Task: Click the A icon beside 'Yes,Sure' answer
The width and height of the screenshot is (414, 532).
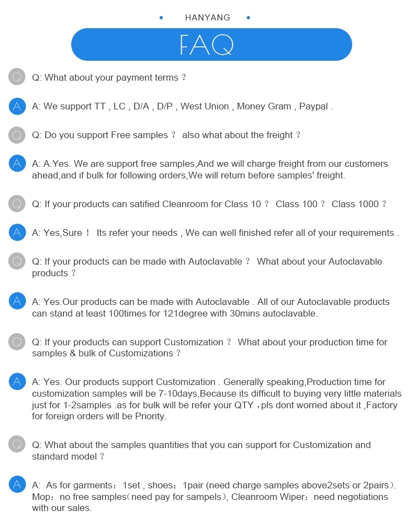Action: (17, 233)
